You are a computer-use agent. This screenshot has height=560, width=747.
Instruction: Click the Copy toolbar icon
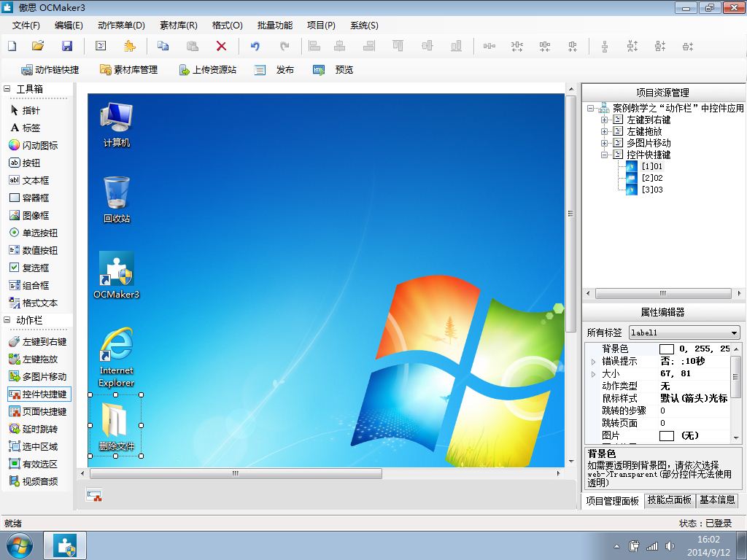click(x=163, y=46)
